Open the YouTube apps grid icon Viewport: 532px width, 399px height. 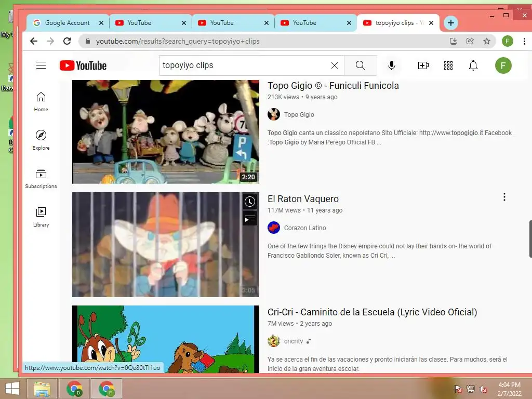click(448, 65)
